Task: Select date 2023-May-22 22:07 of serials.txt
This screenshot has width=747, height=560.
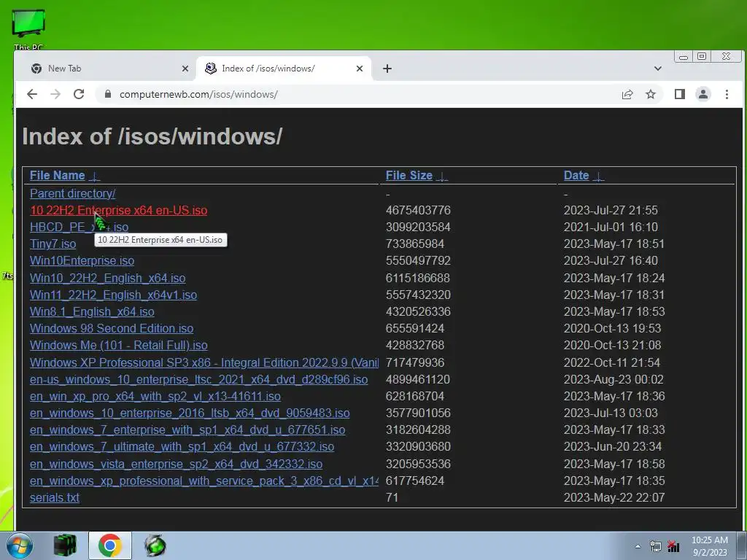Action: 614,497
